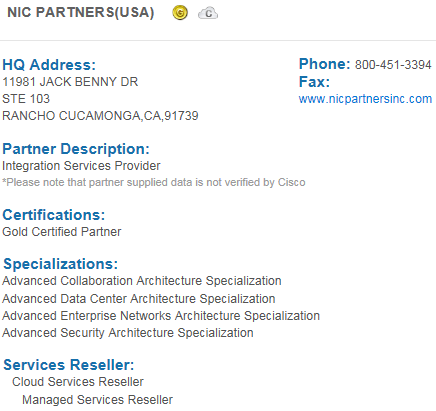Select the Certifications heading

coord(54,215)
